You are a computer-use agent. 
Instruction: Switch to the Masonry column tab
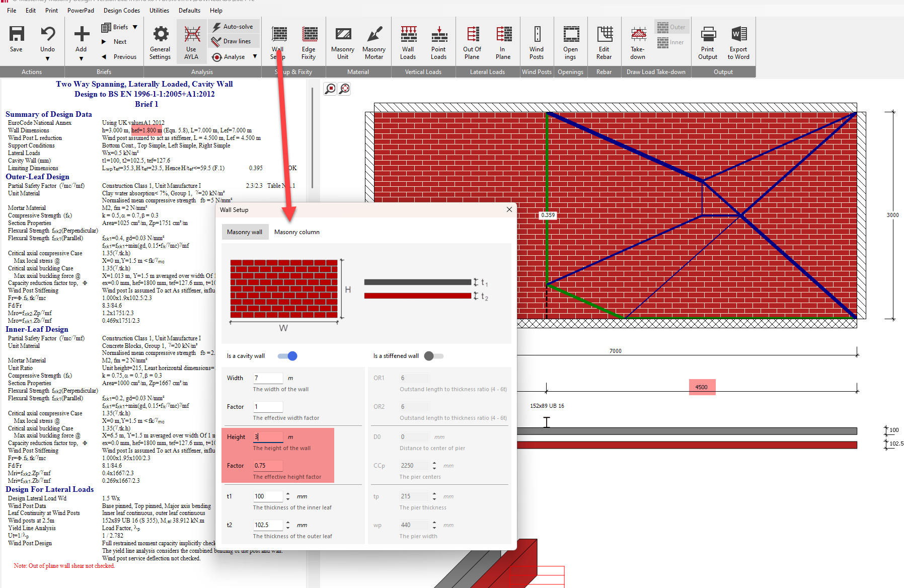(x=296, y=232)
